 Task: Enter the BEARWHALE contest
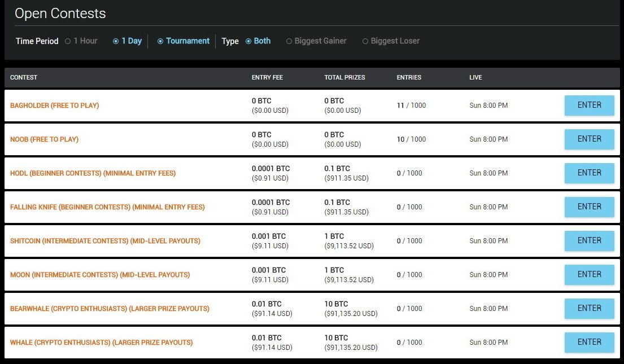[x=590, y=308]
